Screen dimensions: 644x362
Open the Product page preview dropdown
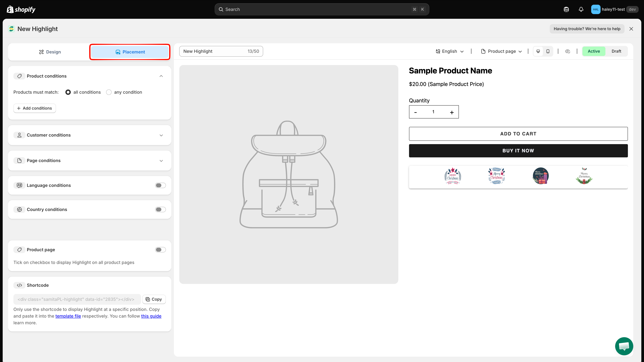click(x=501, y=51)
